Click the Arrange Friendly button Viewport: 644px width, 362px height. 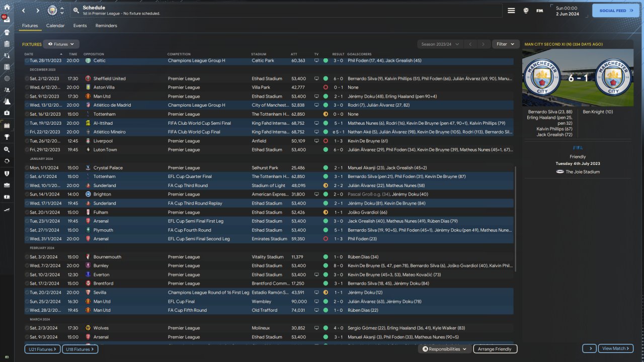(495, 349)
